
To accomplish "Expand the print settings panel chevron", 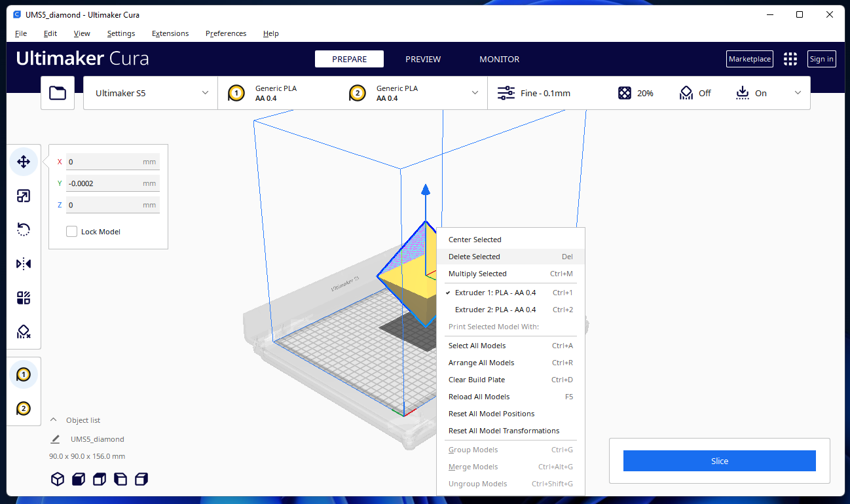I will pos(798,93).
